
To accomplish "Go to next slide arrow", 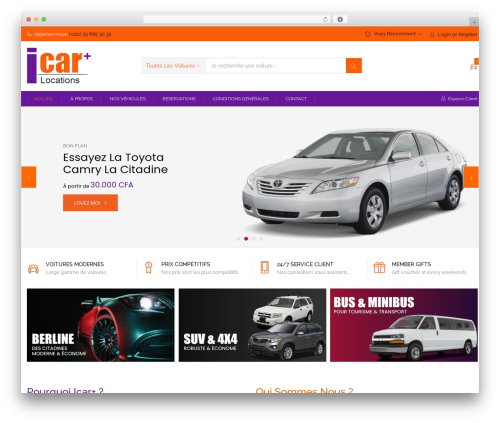I will click(x=471, y=177).
